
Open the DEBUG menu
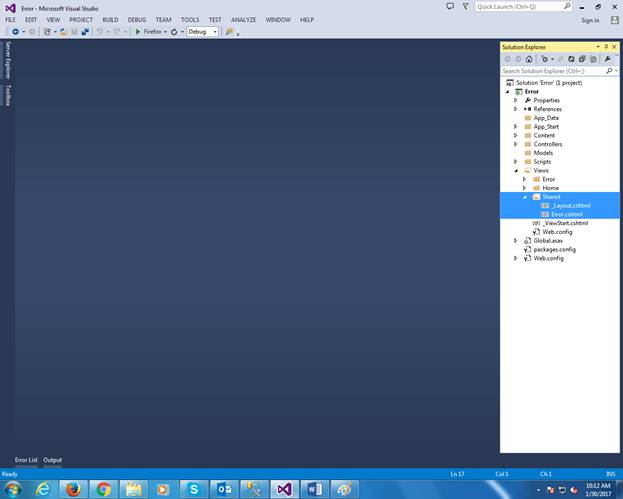click(137, 19)
